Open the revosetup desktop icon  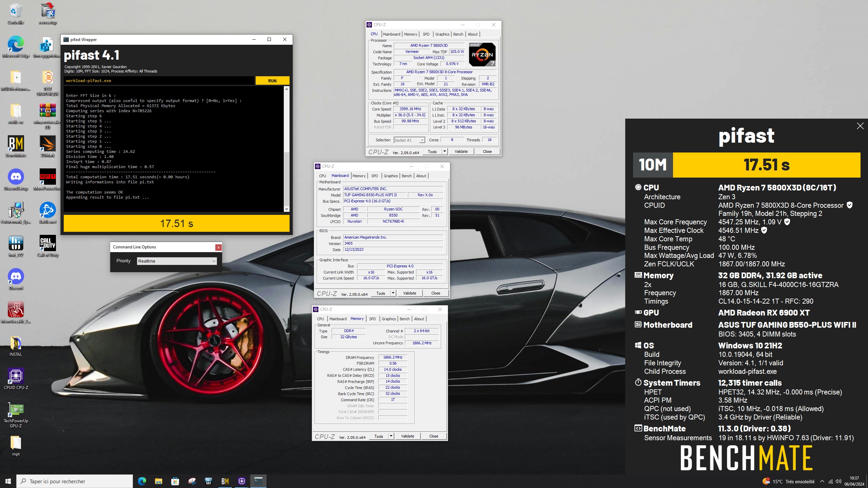(47, 14)
